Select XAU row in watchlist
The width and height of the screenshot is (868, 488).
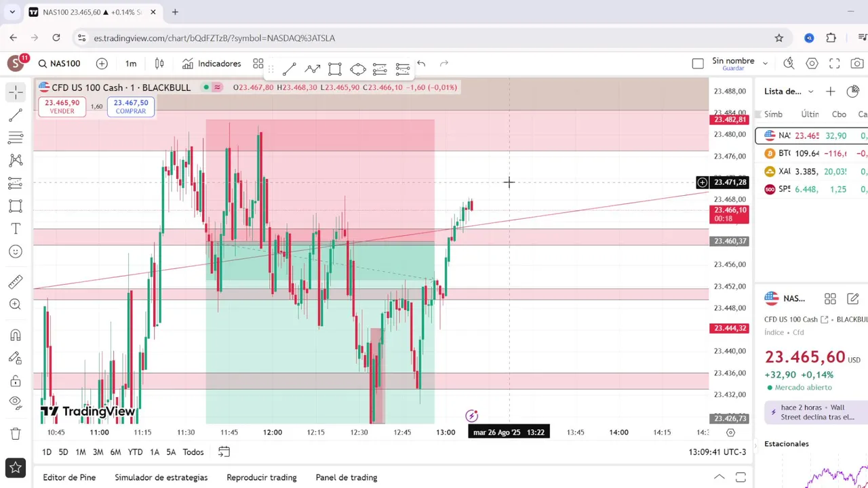(x=811, y=171)
